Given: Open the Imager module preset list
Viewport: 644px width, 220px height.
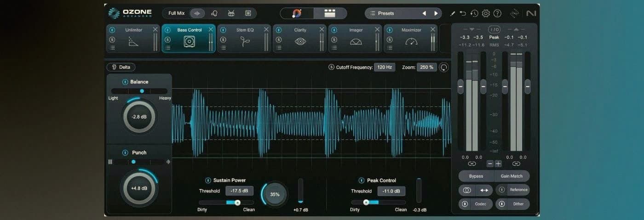Looking at the screenshot, I should click(334, 47).
